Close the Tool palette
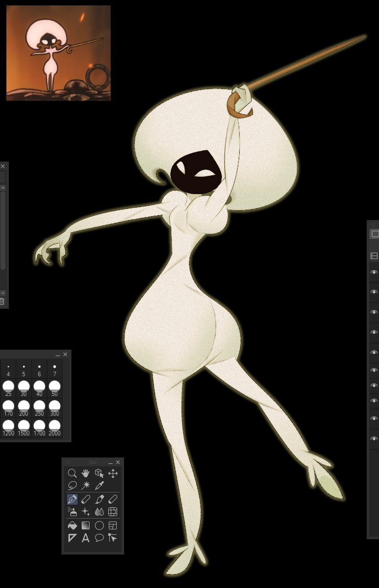Viewport: 379px width, 588px height. [118, 462]
